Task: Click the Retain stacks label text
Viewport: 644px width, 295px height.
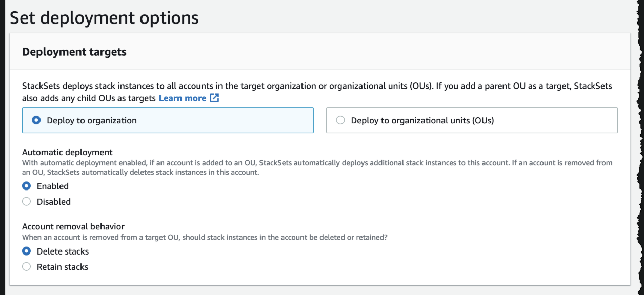Action: (x=63, y=267)
